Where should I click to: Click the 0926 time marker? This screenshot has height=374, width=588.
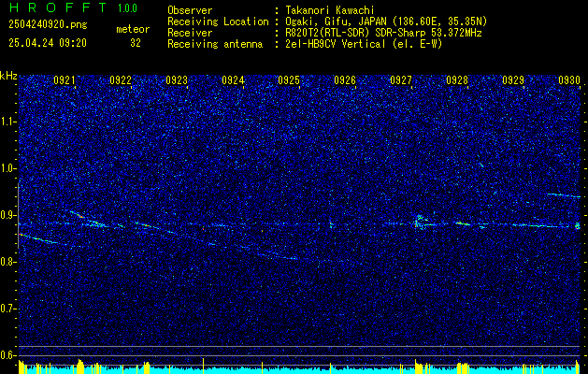pos(345,79)
